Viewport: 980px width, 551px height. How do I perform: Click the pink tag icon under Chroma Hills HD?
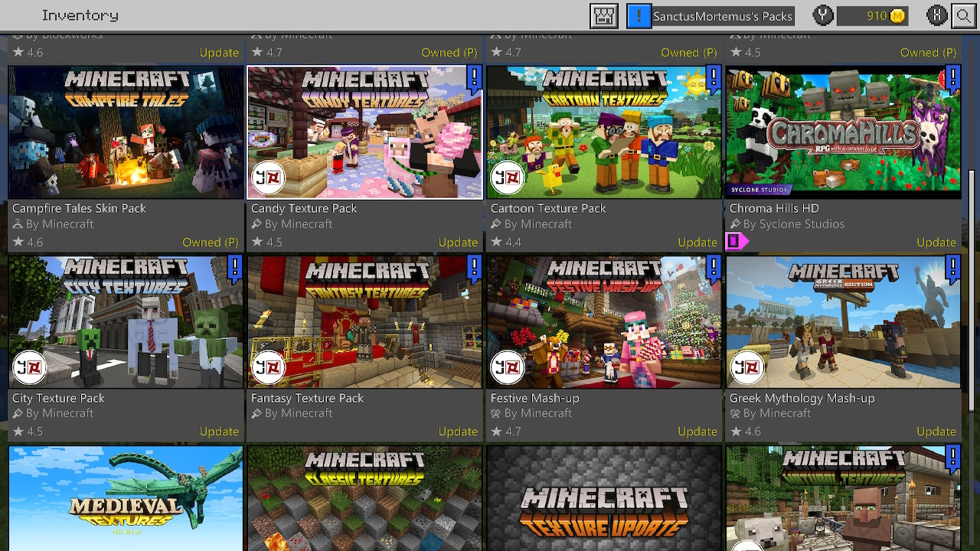pos(735,242)
